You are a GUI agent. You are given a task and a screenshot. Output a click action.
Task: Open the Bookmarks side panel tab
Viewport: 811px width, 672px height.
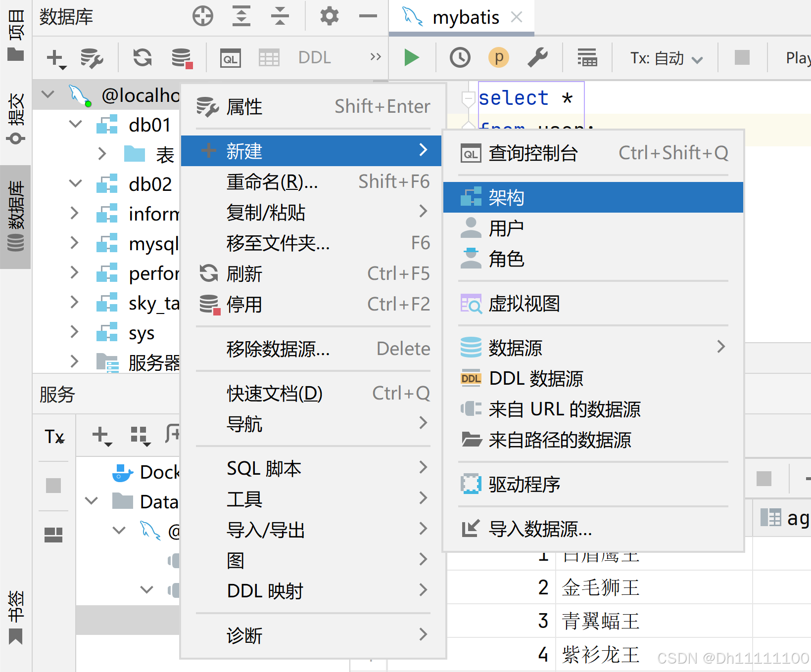click(x=16, y=618)
